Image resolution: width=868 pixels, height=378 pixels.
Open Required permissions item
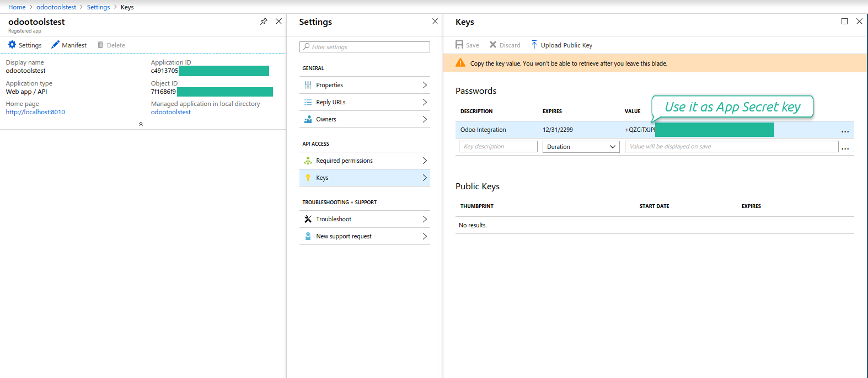coord(365,161)
